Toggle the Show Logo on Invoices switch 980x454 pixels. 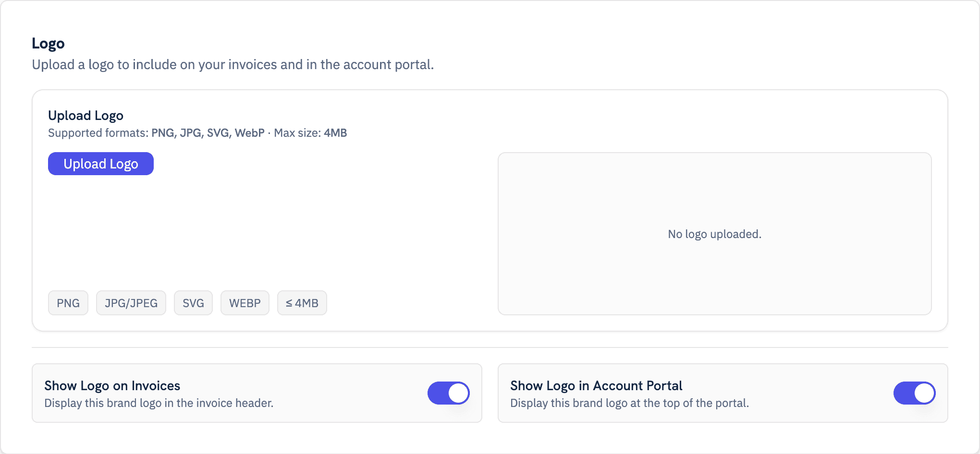[x=448, y=393]
